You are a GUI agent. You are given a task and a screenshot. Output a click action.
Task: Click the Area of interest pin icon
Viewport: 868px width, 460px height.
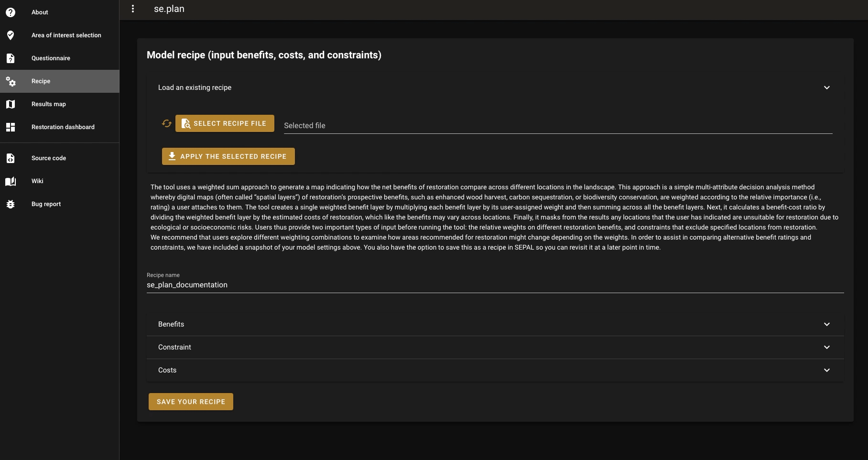[x=11, y=35]
